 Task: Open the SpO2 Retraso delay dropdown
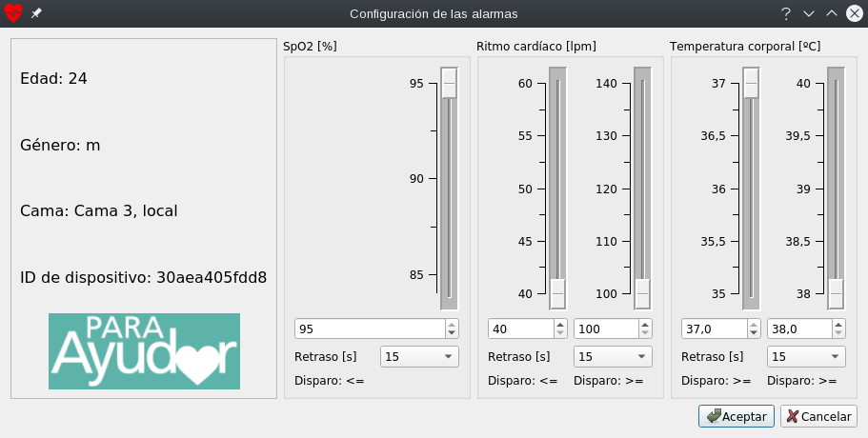pyautogui.click(x=419, y=356)
